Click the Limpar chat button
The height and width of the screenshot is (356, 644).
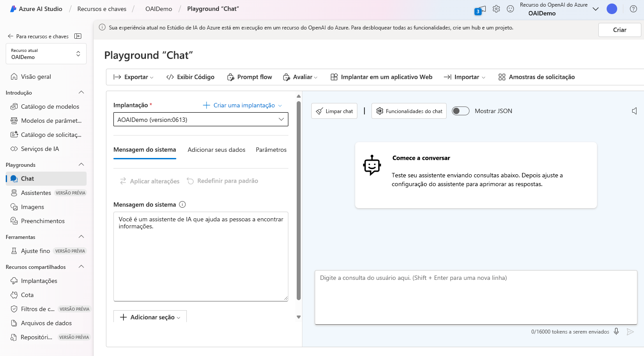(334, 111)
